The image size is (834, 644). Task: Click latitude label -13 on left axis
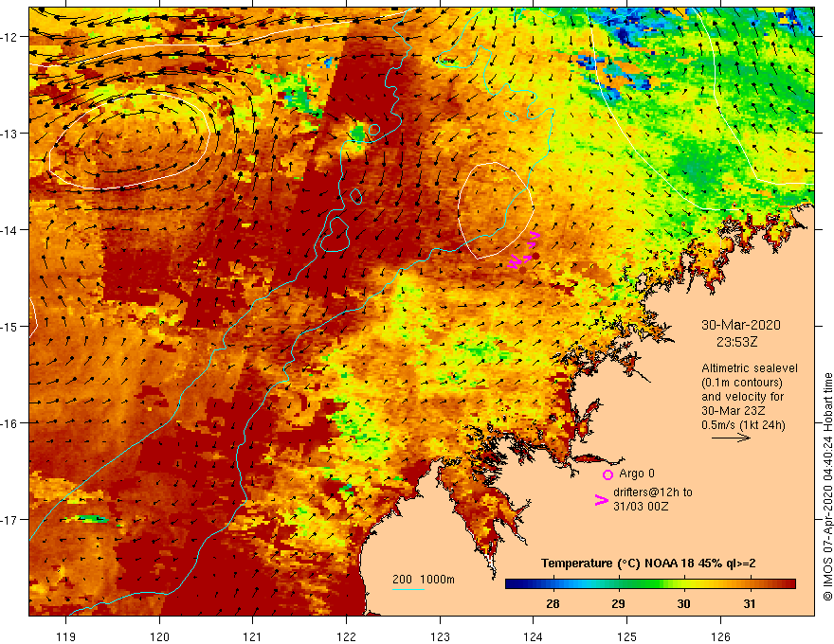[x=9, y=134]
